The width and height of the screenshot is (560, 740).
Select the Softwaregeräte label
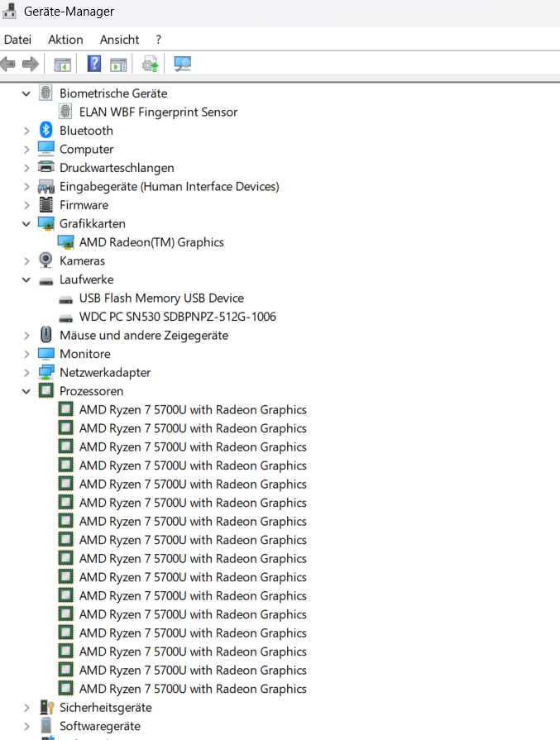(100, 726)
